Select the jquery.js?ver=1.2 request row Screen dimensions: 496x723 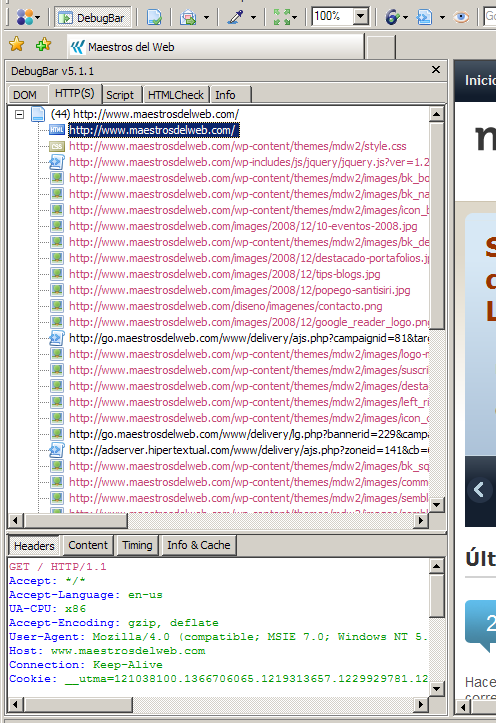click(249, 162)
